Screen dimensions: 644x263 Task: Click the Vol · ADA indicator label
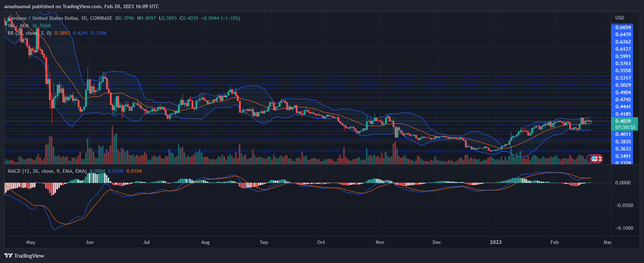click(18, 25)
